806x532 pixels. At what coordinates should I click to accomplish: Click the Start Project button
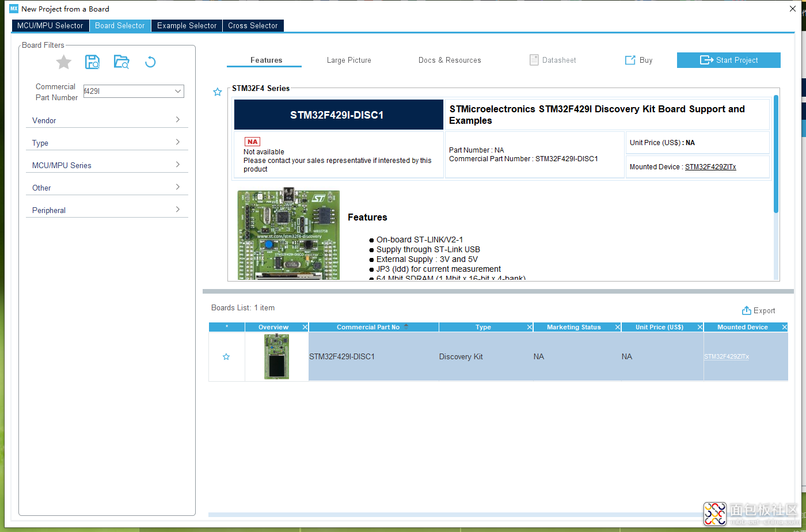point(729,60)
